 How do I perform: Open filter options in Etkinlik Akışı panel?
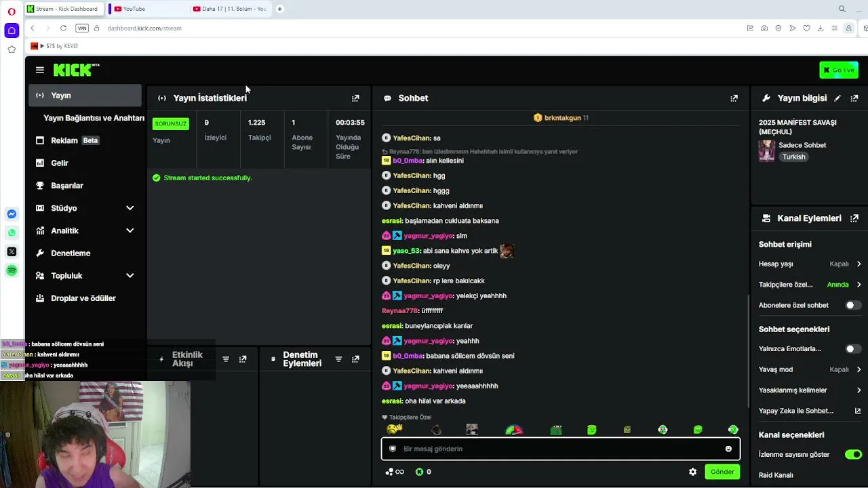[x=226, y=359]
